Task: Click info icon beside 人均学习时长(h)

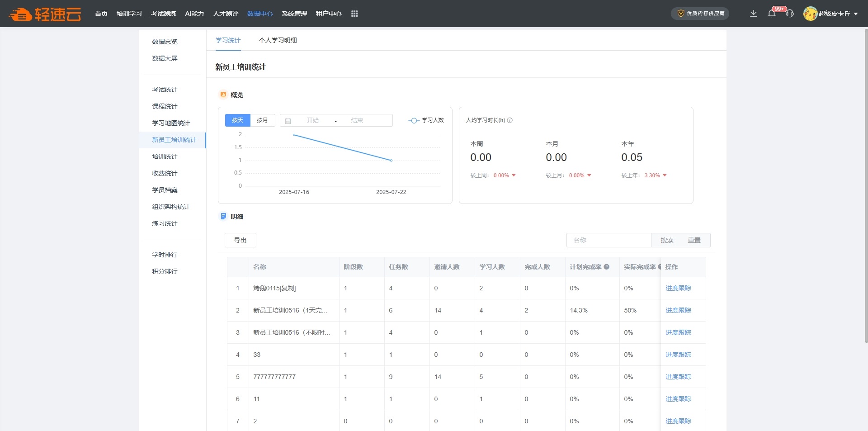Action: tap(510, 120)
